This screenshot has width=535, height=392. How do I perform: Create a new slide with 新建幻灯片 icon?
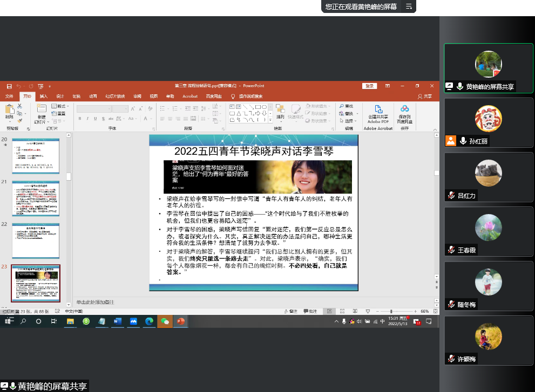(42, 112)
